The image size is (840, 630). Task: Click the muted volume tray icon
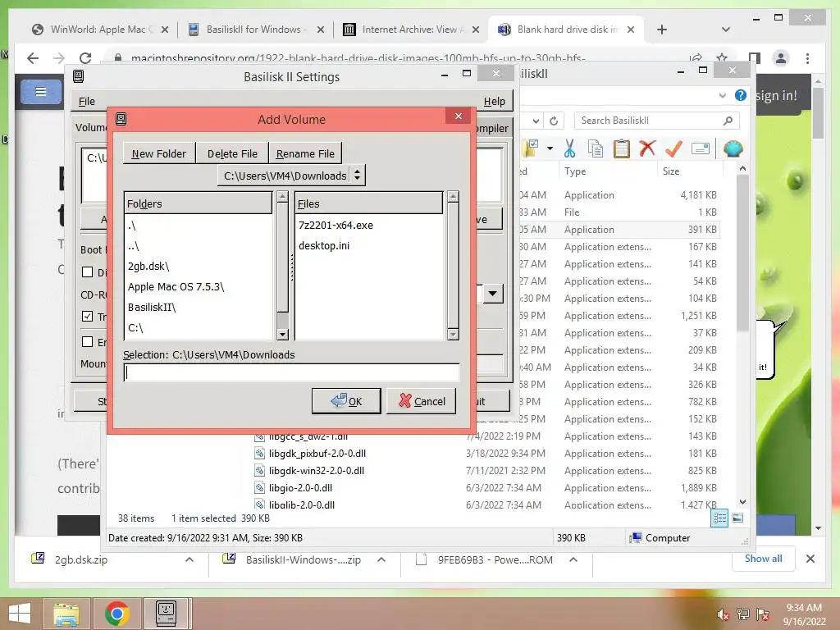[723, 614]
